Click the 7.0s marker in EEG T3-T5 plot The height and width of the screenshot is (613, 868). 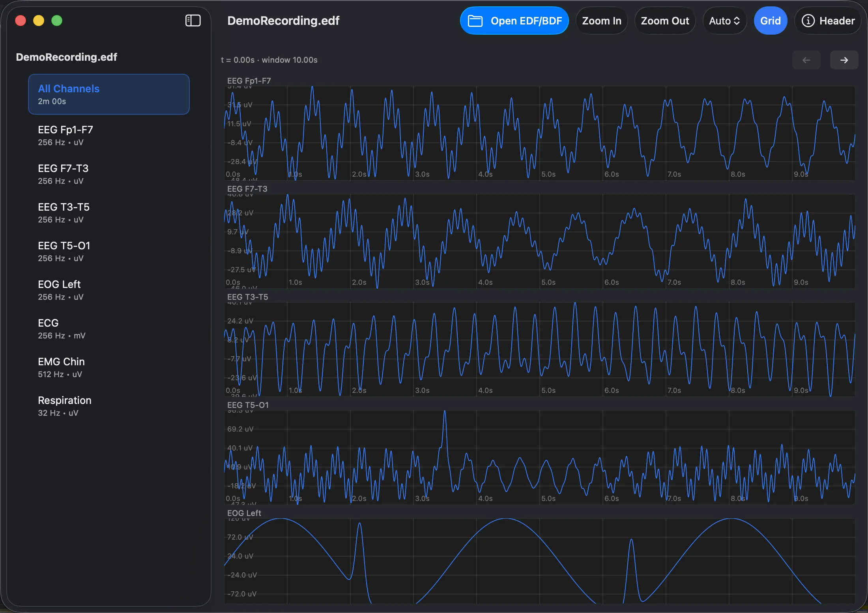[674, 390]
